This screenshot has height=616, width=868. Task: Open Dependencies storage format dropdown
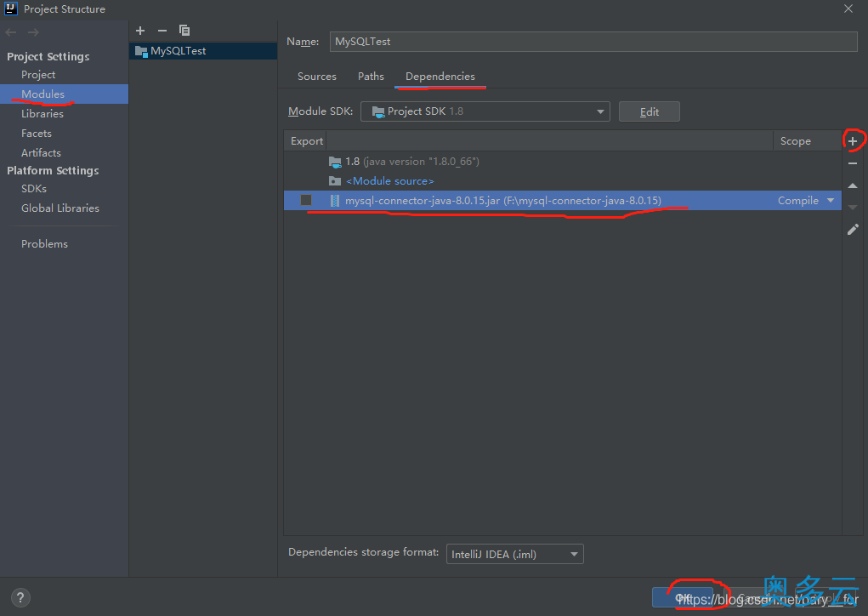click(x=515, y=554)
